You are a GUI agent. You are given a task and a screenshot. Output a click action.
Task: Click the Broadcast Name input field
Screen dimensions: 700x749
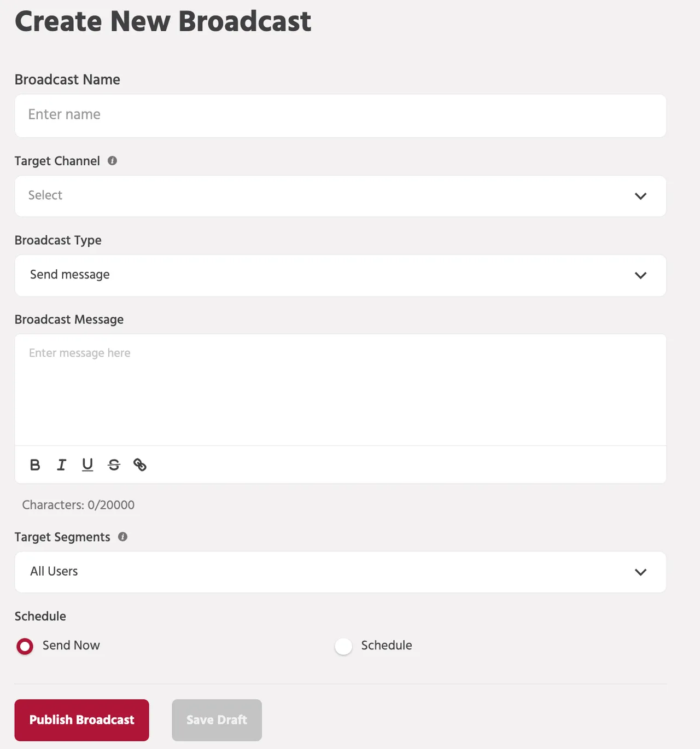(x=340, y=115)
